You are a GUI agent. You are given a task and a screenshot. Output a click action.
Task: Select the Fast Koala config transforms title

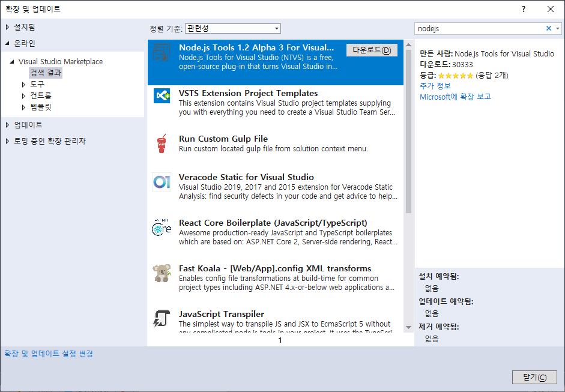275,268
